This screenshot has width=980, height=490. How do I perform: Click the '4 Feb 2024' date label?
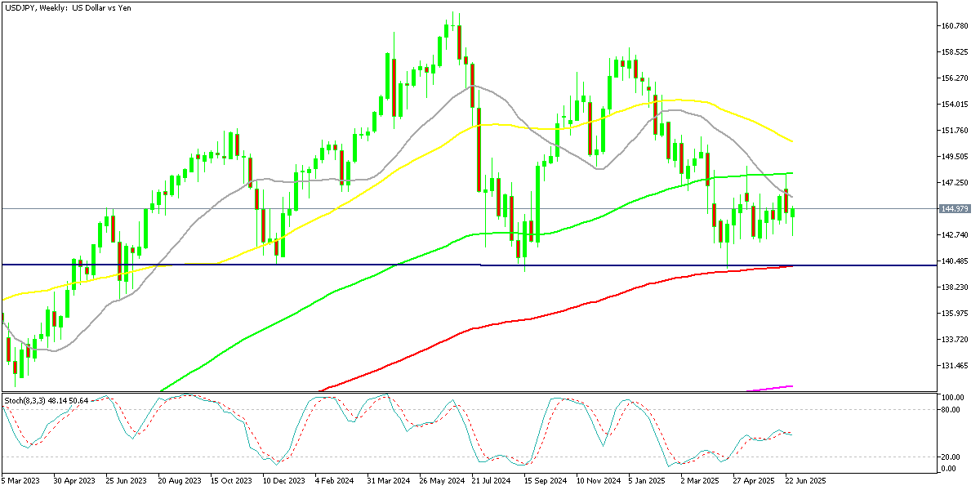[336, 482]
